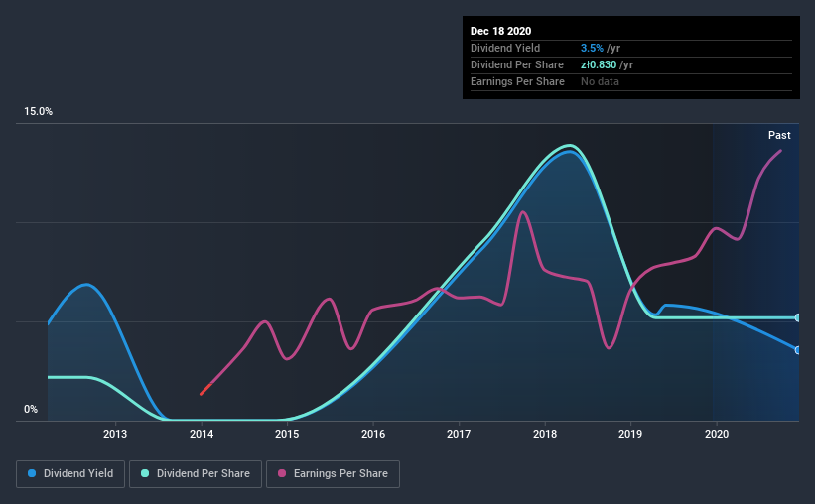Click the 2014 x-axis label
The image size is (815, 504).
pyautogui.click(x=202, y=434)
